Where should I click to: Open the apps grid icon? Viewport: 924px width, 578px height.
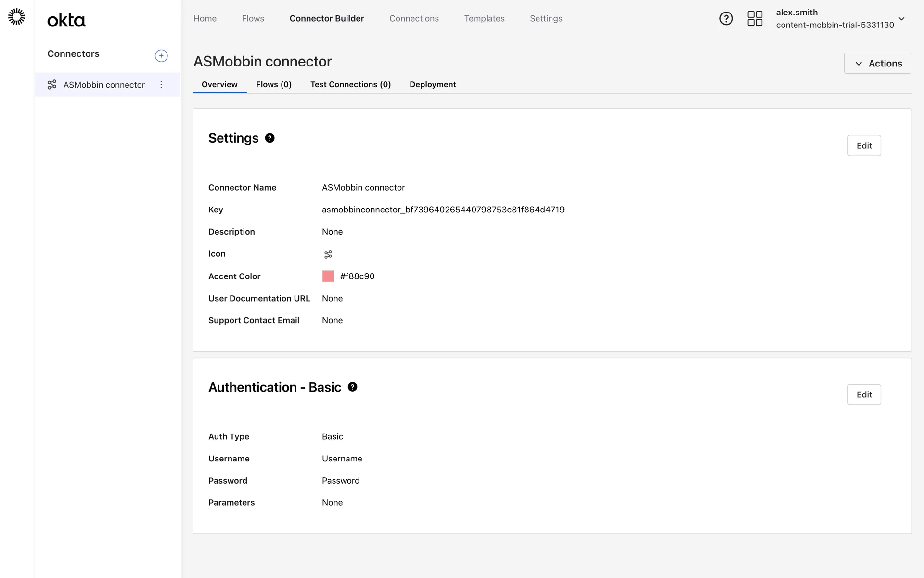[755, 19]
